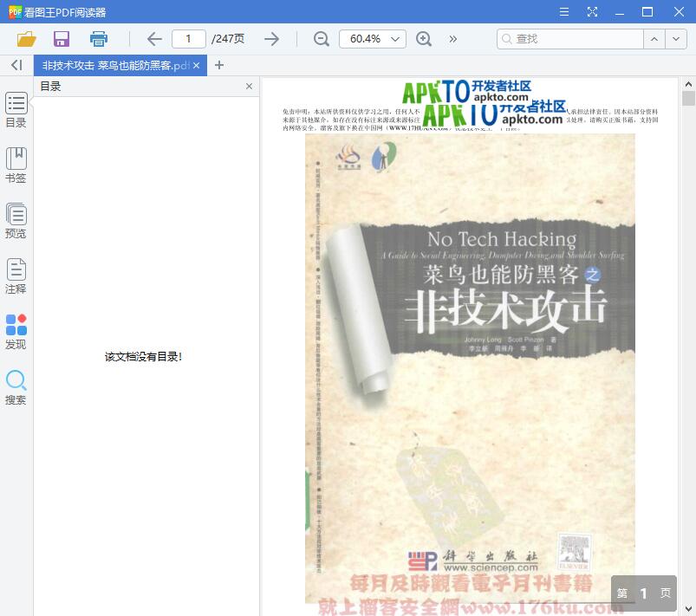This screenshot has width=696, height=616.
Task: Find previous match with up arrow
Action: (x=654, y=39)
